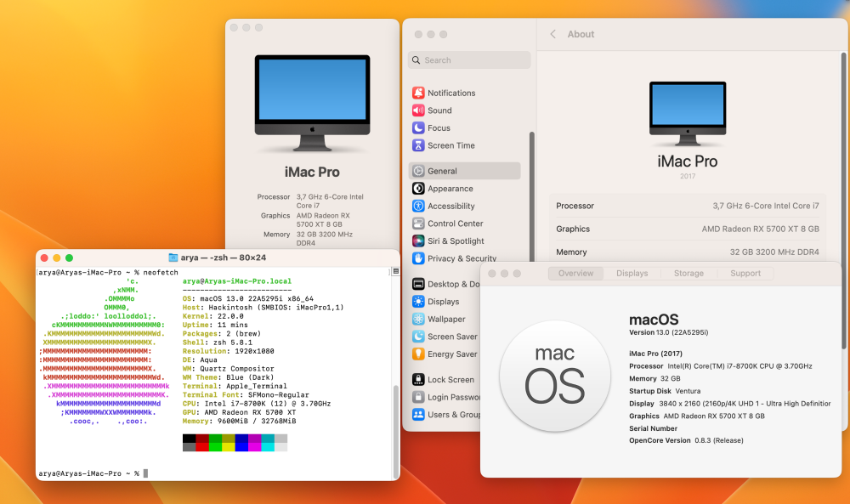Viewport: 850px width, 504px height.
Task: Click 'Host: Hackintosh' line in Terminal
Action: [x=263, y=308]
